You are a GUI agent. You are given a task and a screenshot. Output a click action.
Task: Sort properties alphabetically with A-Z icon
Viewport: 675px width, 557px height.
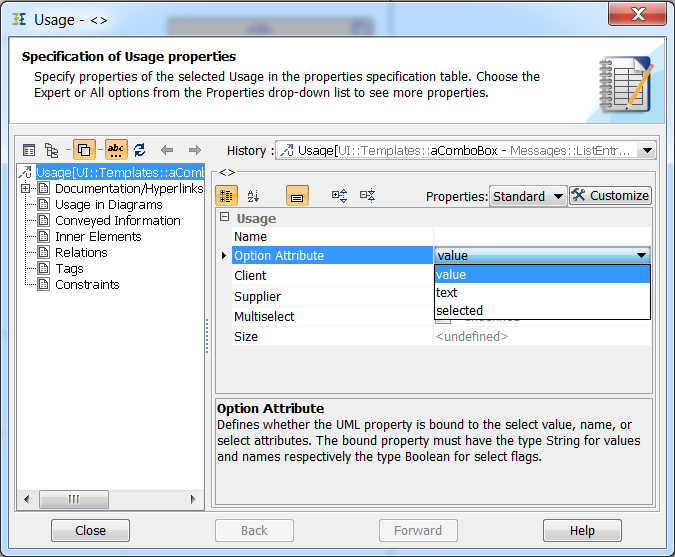point(253,196)
